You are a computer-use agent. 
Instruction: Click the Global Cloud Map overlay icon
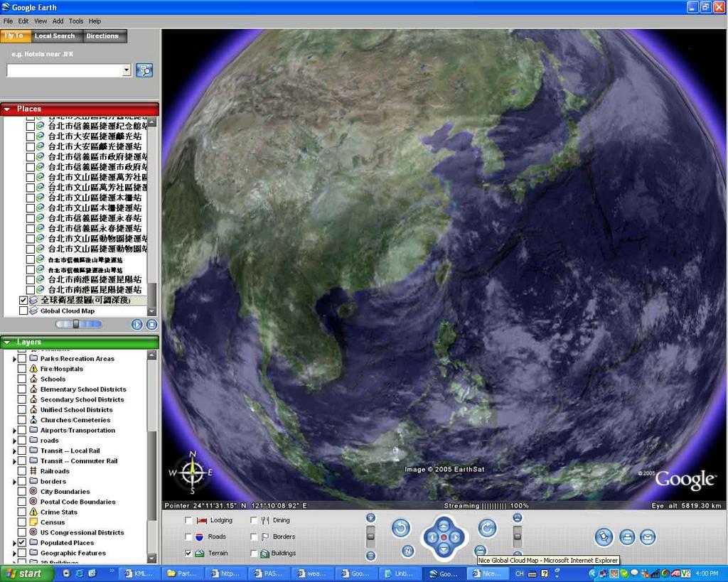[33, 311]
